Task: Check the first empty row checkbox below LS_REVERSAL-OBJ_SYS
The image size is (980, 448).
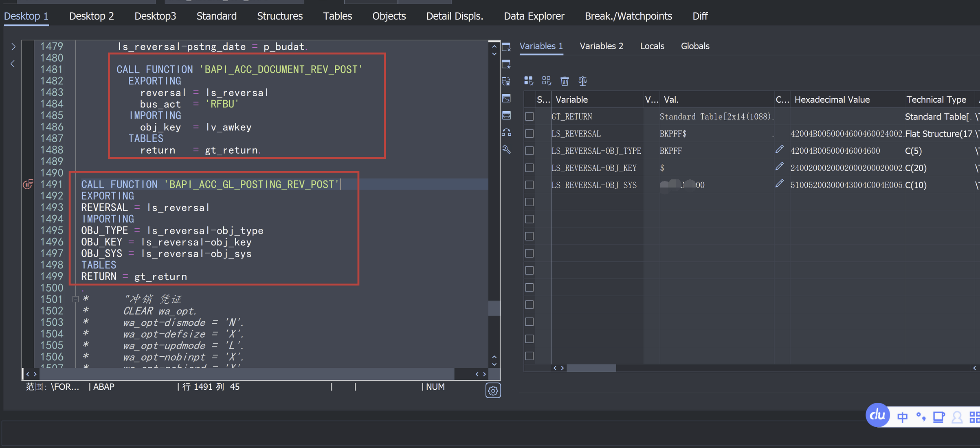Action: point(529,202)
